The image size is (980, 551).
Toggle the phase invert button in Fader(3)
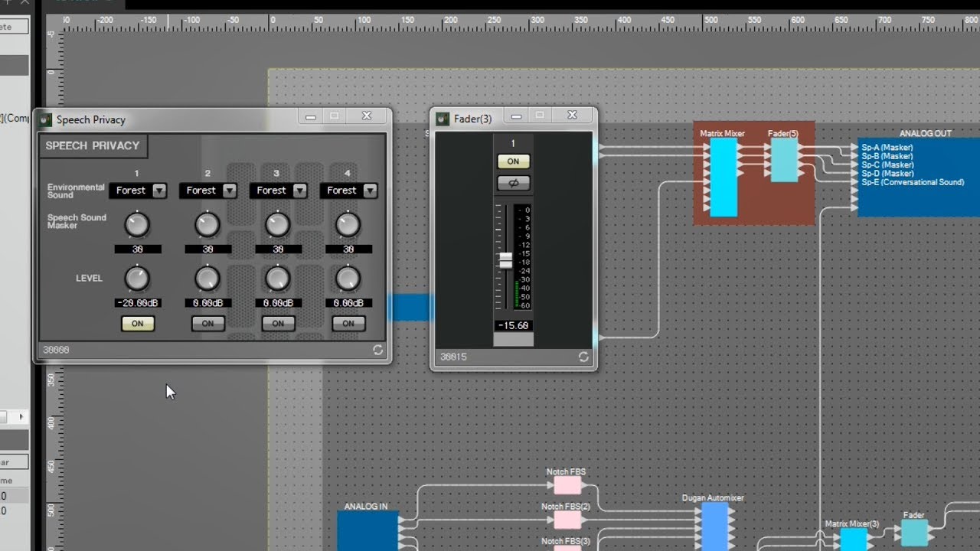click(513, 183)
